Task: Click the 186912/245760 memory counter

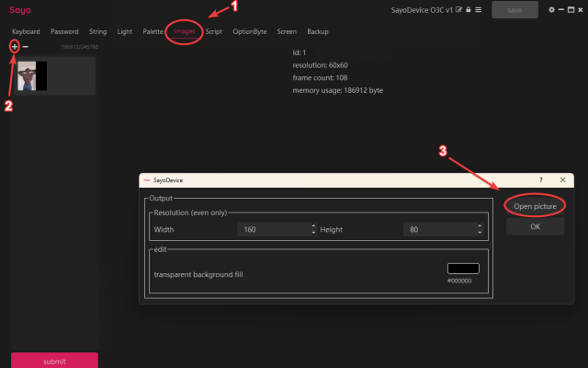Action: [80, 47]
